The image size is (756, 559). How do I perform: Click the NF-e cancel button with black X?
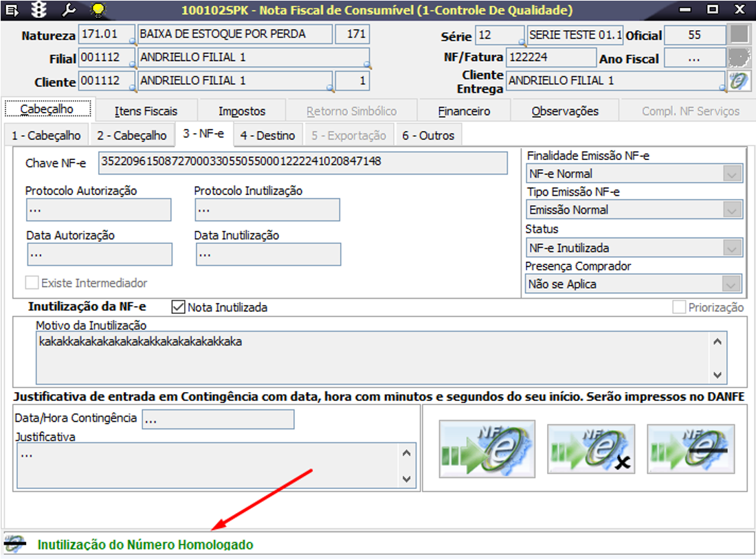click(x=591, y=448)
